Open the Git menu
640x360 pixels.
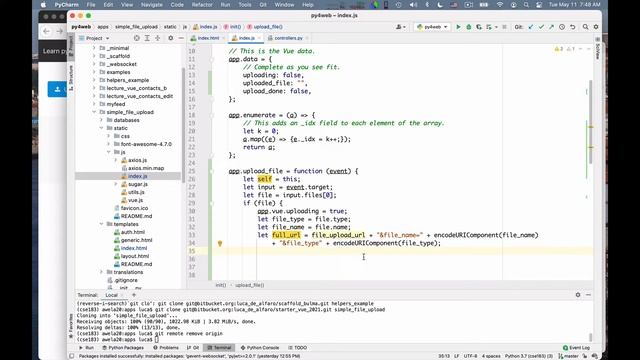tap(263, 5)
